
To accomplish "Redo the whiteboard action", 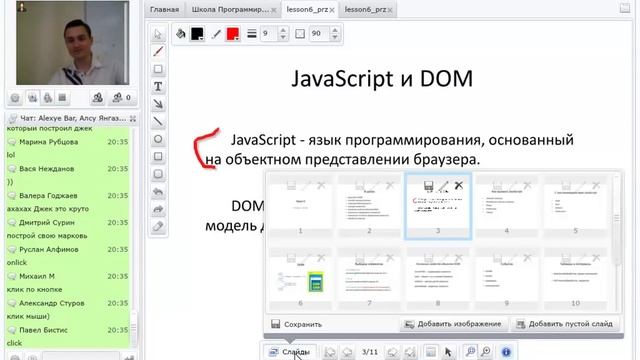I will [x=158, y=209].
